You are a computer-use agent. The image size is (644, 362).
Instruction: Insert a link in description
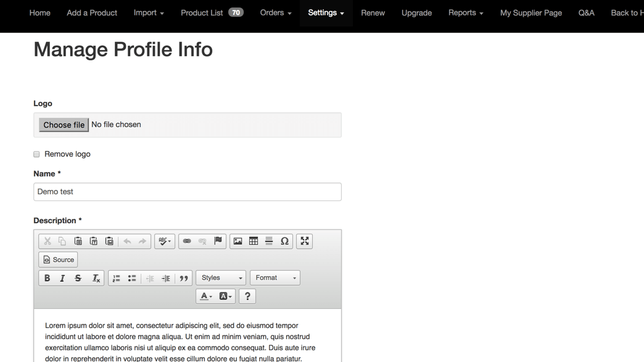point(187,241)
